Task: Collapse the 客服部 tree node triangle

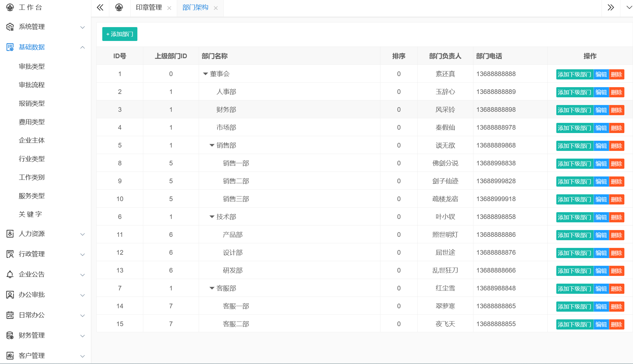Action: (212, 288)
